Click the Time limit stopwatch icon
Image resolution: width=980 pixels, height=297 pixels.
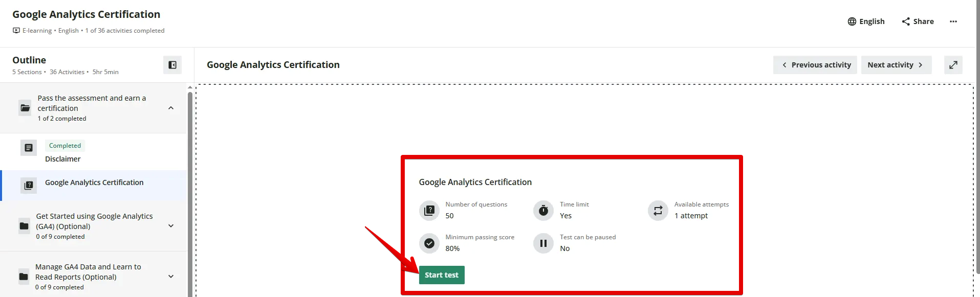point(543,210)
